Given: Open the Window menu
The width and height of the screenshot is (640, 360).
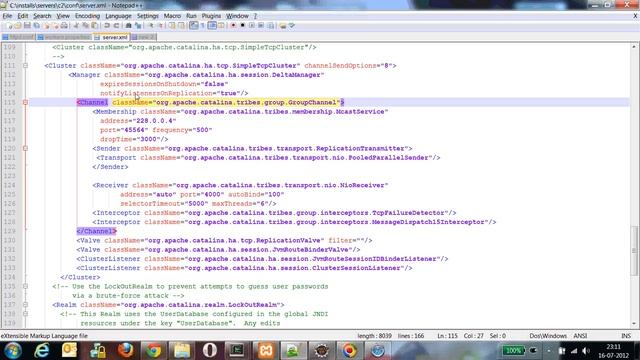Looking at the screenshot, I should click(237, 16).
